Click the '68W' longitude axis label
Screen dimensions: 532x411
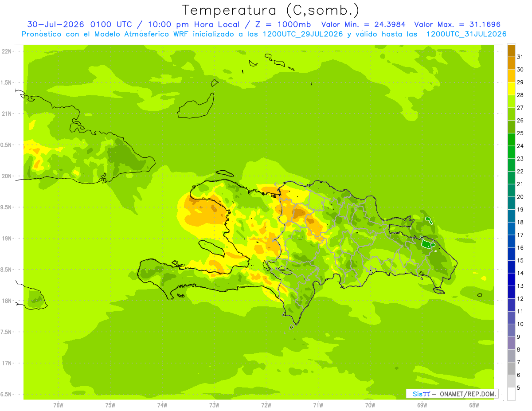[x=474, y=405]
